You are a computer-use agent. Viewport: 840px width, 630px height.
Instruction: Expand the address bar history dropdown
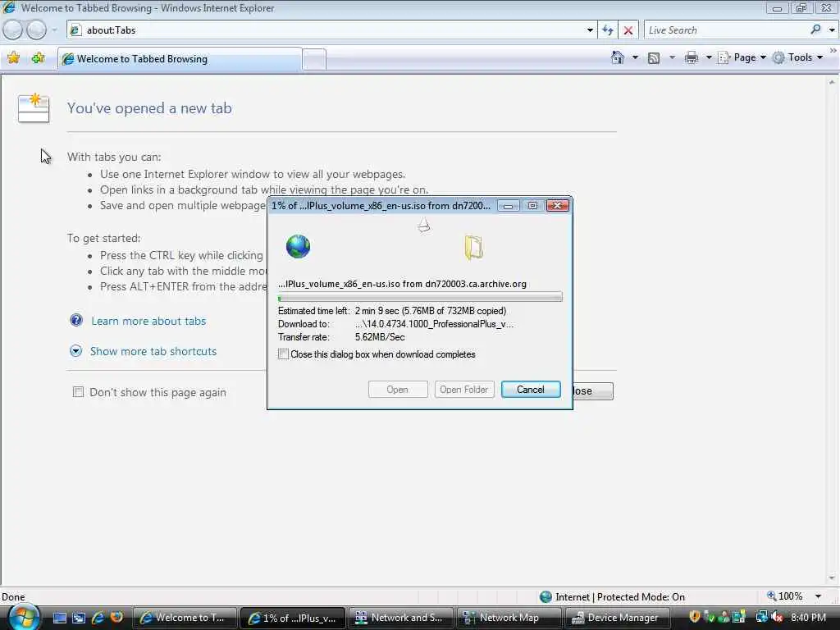click(590, 30)
